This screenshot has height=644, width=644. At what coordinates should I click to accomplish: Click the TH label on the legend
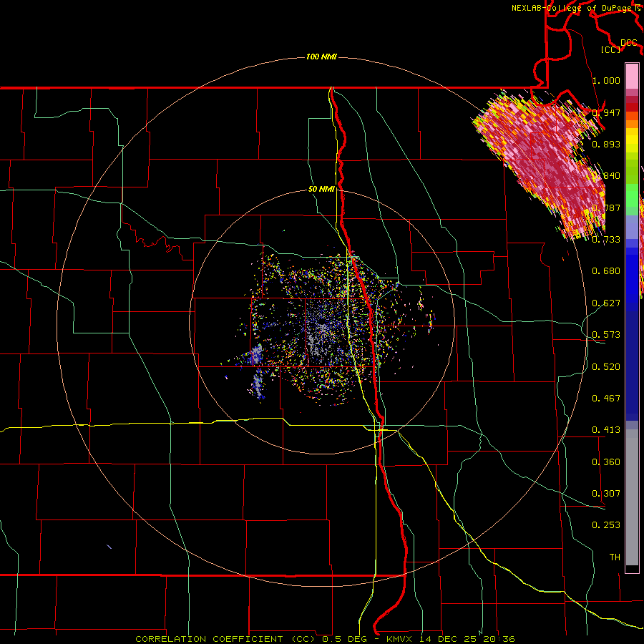[615, 557]
